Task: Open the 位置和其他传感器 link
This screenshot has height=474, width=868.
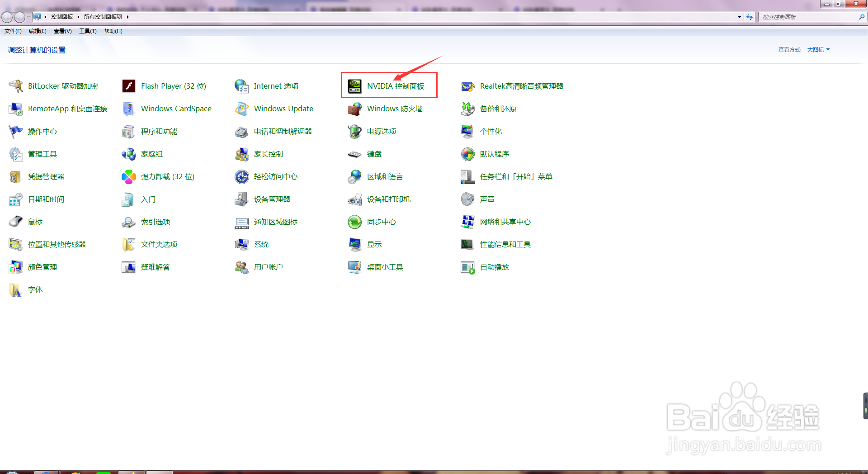Action: click(57, 245)
